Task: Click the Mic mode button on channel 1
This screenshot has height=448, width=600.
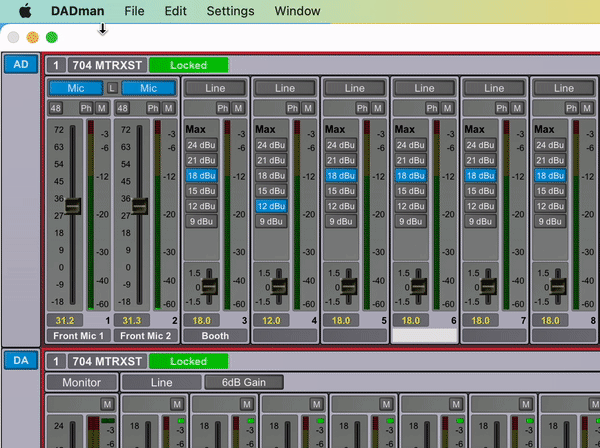Action: tap(76, 88)
